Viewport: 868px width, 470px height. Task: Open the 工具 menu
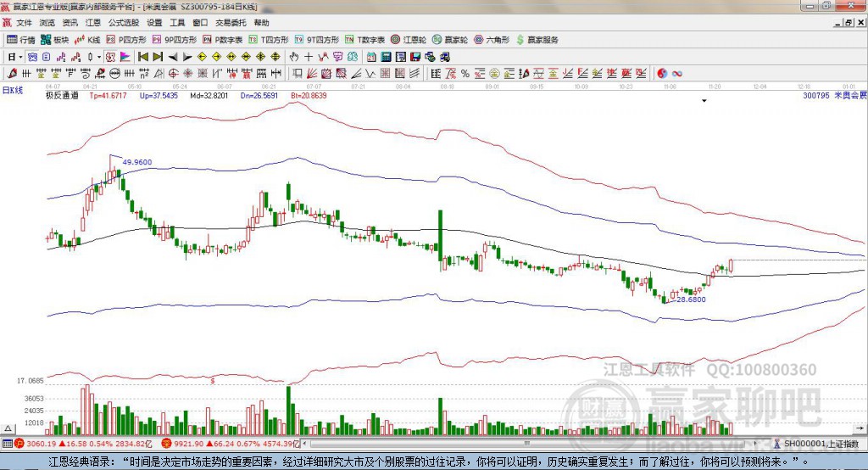177,23
